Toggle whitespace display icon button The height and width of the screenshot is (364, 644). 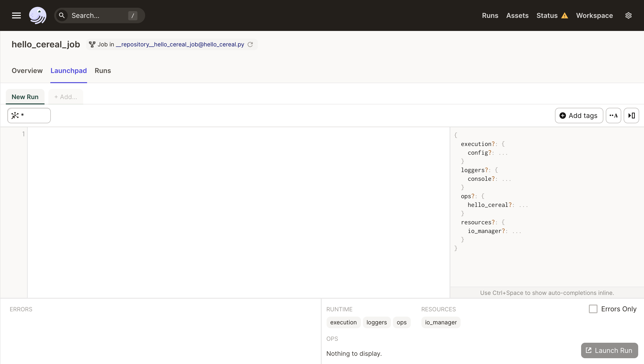click(613, 116)
